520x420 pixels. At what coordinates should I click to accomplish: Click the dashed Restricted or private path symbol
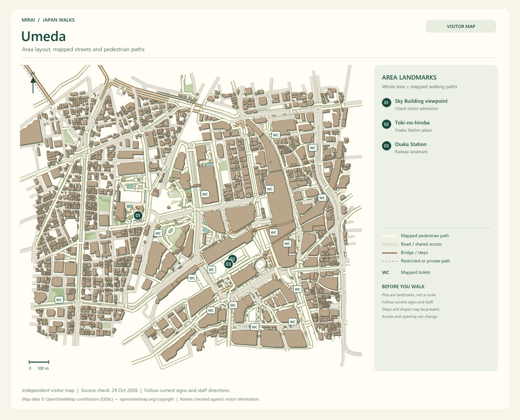(390, 261)
